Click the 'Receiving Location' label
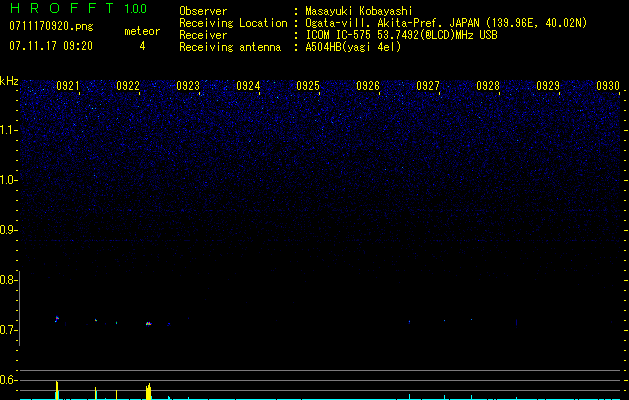The width and height of the screenshot is (629, 400). pyautogui.click(x=233, y=23)
